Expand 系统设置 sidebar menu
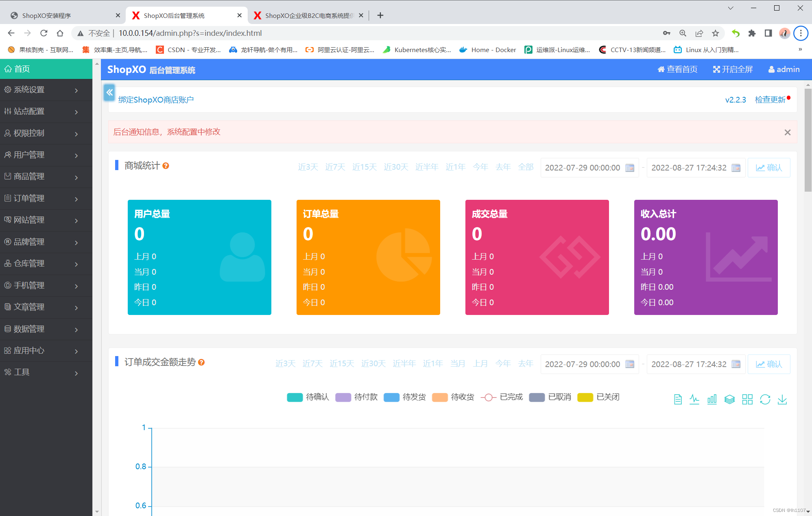This screenshot has width=812, height=516. pos(46,90)
